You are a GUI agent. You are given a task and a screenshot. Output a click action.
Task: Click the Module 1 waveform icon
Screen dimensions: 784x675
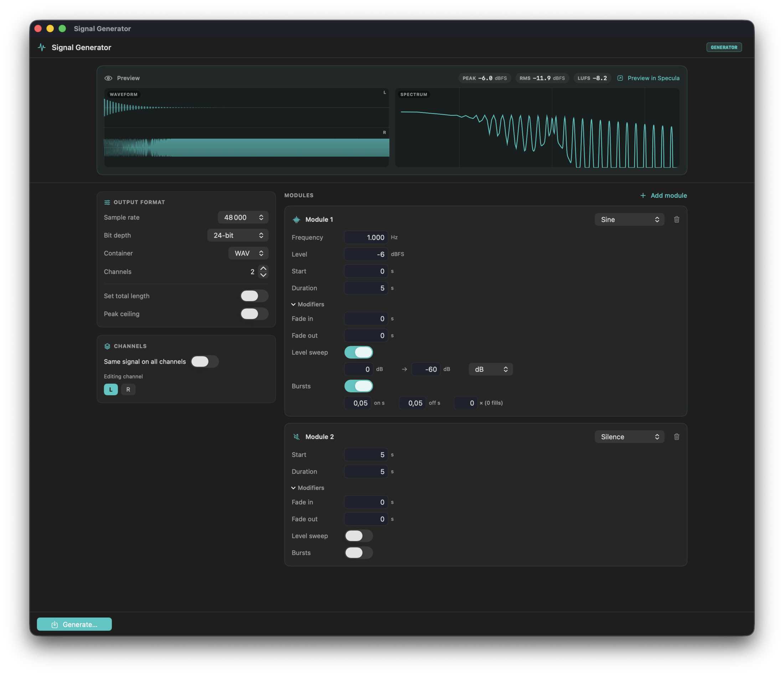(x=296, y=220)
